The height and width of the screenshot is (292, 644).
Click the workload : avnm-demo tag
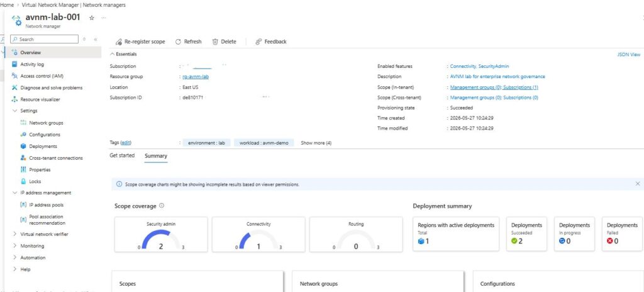point(264,143)
